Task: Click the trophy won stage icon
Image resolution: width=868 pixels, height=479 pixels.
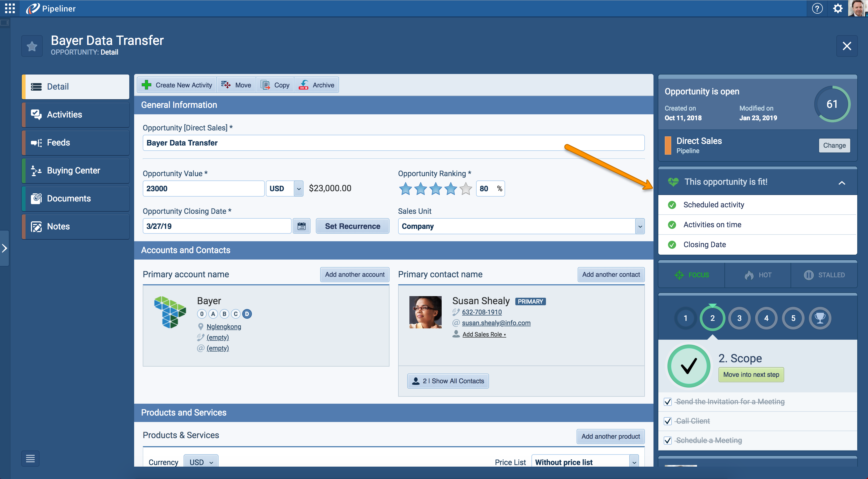Action: tap(820, 318)
